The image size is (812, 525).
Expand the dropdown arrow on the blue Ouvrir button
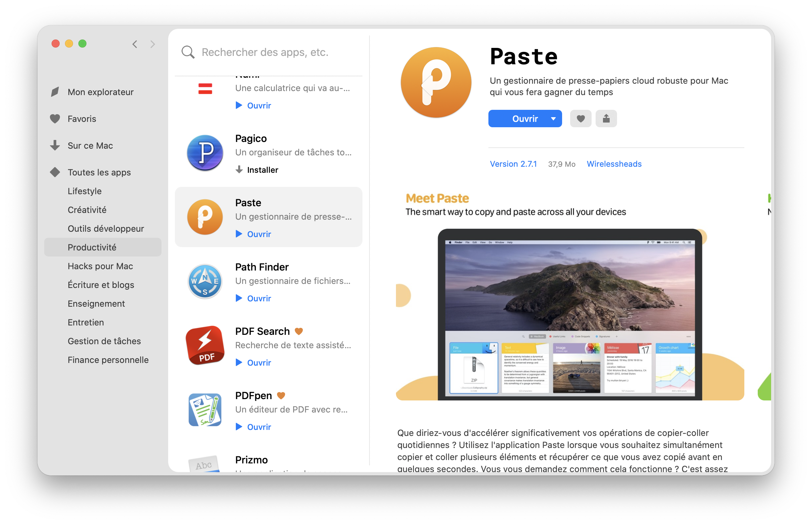553,119
